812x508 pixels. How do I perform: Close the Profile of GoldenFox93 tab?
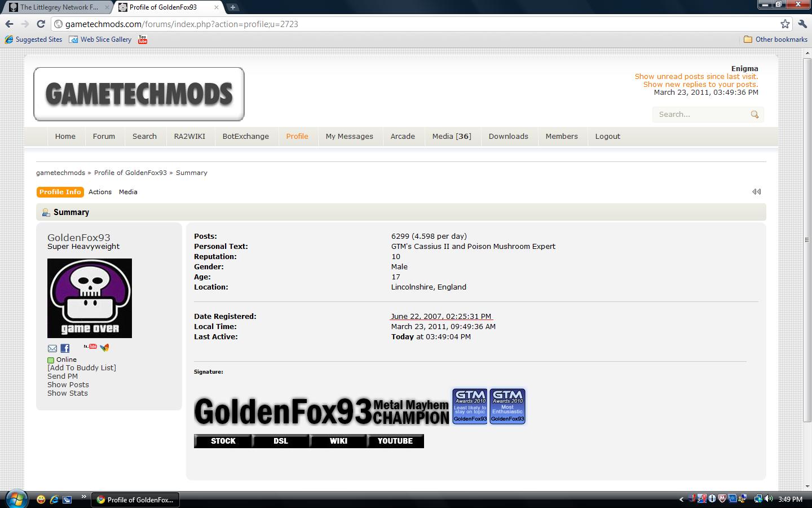(216, 7)
